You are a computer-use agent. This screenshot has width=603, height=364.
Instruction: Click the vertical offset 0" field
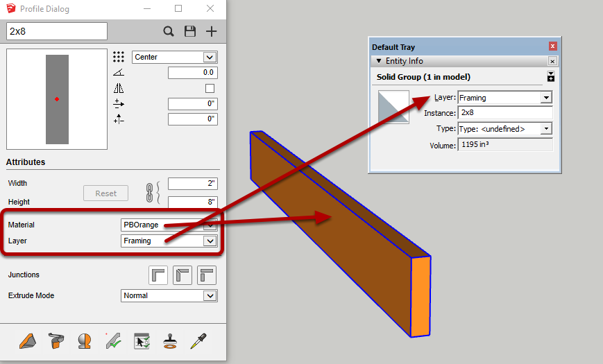[x=193, y=119]
